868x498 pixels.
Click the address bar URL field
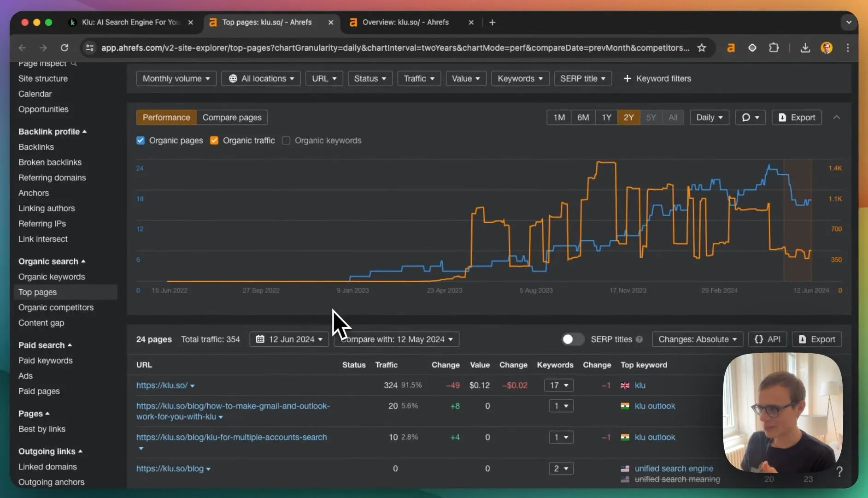(x=395, y=48)
